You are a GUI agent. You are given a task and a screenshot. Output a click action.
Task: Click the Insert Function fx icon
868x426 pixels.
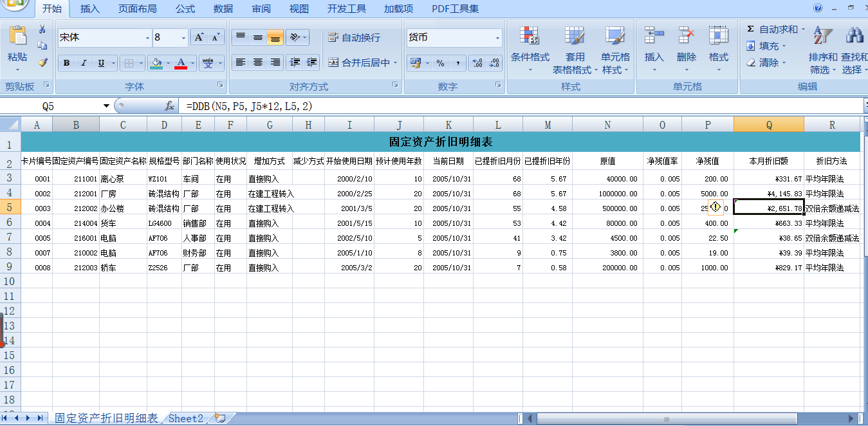[x=170, y=106]
